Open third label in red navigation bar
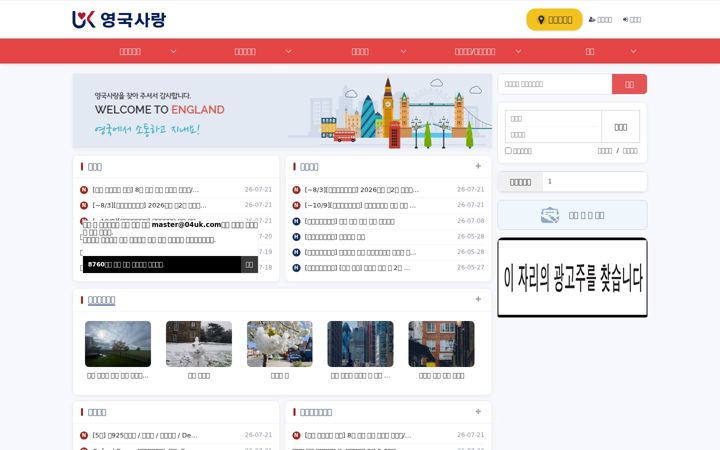Image resolution: width=720 pixels, height=450 pixels. pyautogui.click(x=360, y=51)
